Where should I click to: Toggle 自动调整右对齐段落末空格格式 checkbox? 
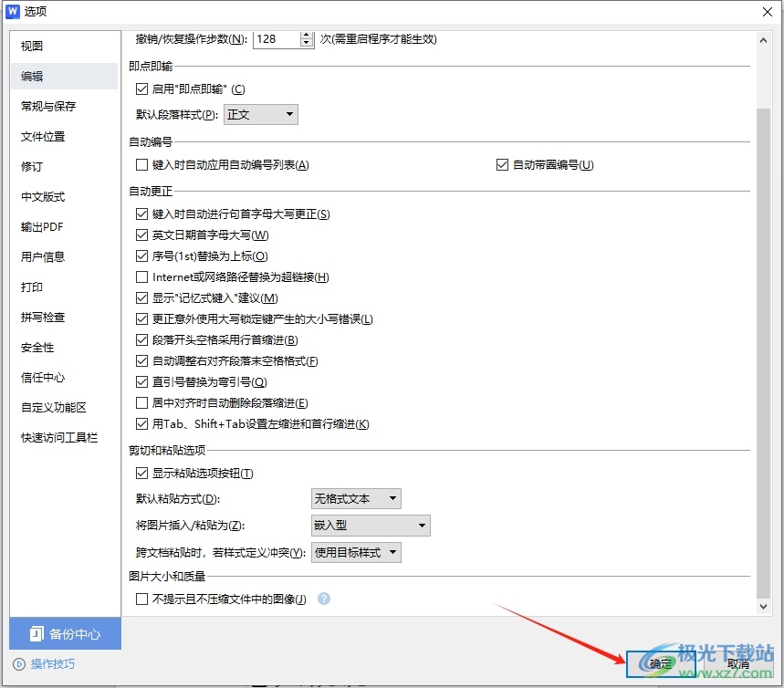tap(141, 361)
